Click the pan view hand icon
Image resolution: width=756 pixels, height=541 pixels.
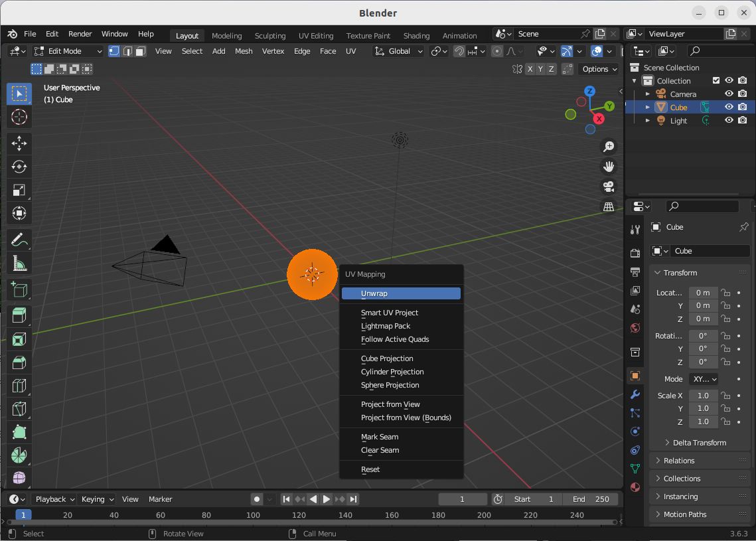point(609,167)
